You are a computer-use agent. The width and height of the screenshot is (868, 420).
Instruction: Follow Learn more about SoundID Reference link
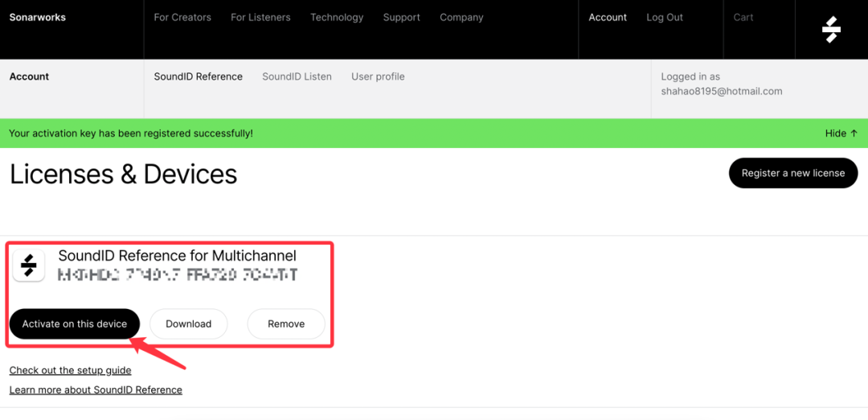tap(96, 390)
